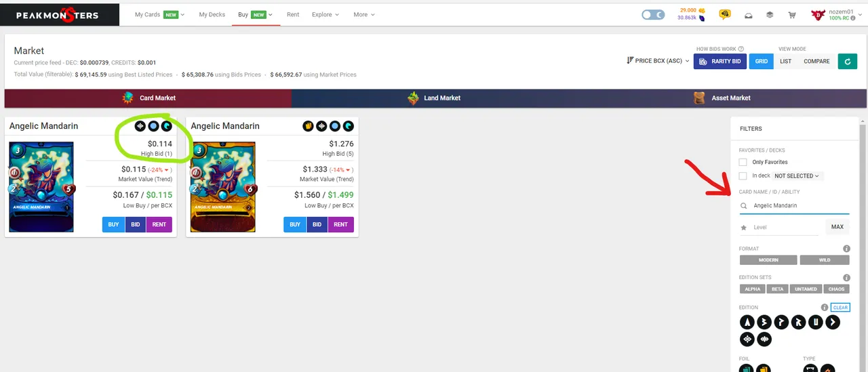Open the Price BCX (ASC) sort dropdown

coord(658,61)
